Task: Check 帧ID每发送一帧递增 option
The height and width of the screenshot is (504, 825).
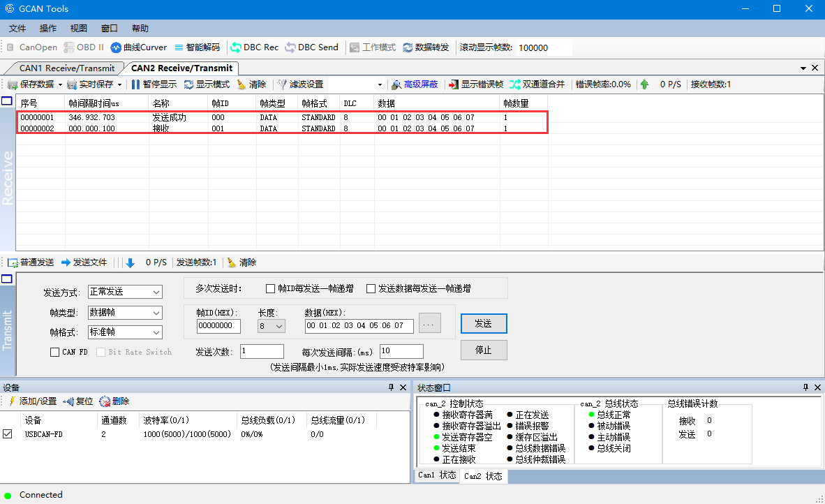Action: pyautogui.click(x=271, y=289)
